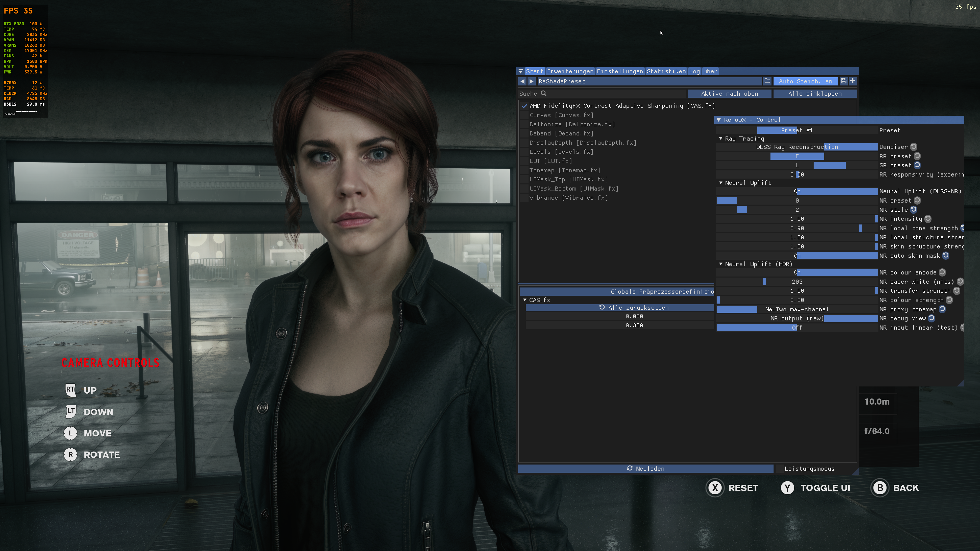Open preset folder browser icon
Image resolution: width=980 pixels, height=551 pixels.
tap(767, 81)
